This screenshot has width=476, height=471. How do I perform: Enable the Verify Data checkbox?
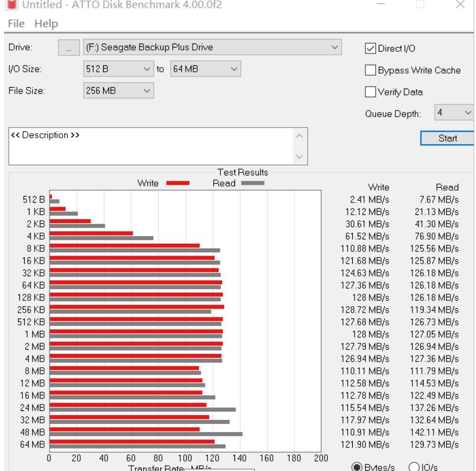click(x=371, y=92)
